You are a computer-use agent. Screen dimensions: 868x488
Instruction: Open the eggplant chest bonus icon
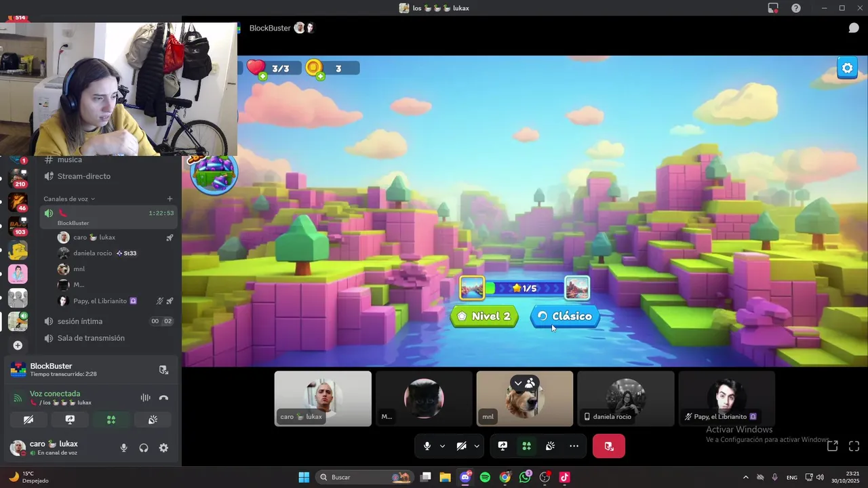point(214,174)
